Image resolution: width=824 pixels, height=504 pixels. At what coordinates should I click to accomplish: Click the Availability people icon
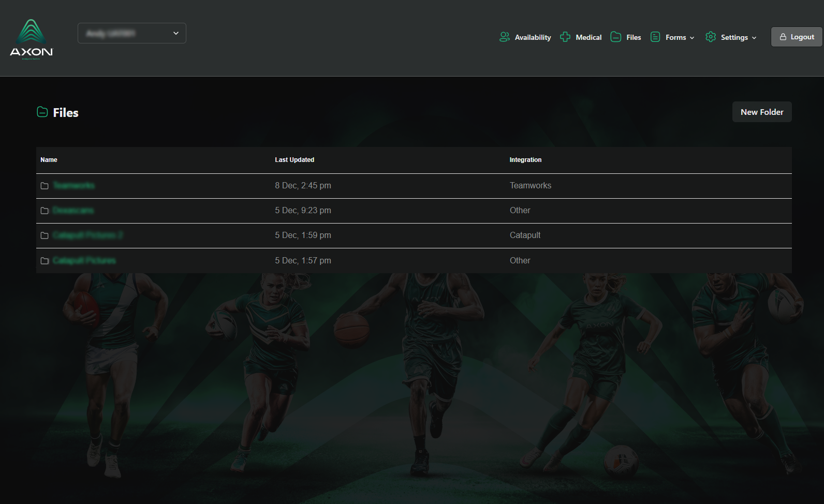tap(505, 37)
